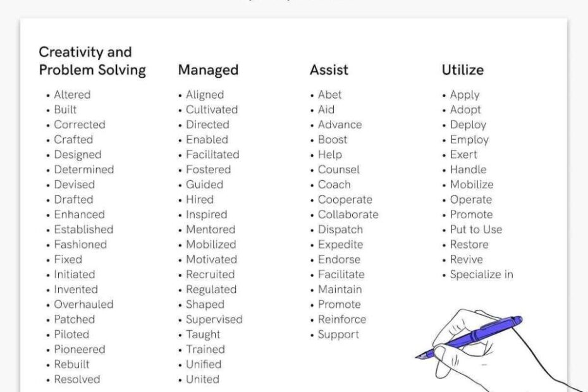Screen dimensions: 588x392
Task: Select the "Creativity and Problem Solving" heading
Action: (x=92, y=61)
